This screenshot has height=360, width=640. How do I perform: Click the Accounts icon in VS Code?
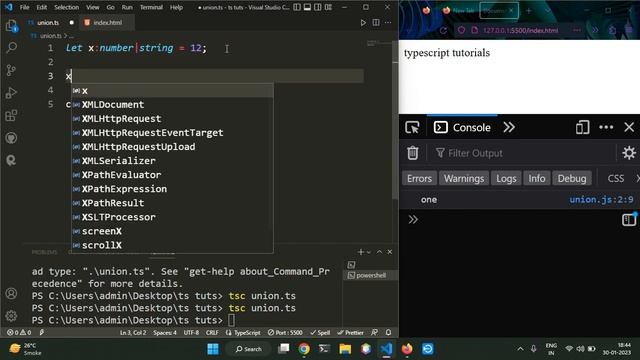click(x=11, y=293)
